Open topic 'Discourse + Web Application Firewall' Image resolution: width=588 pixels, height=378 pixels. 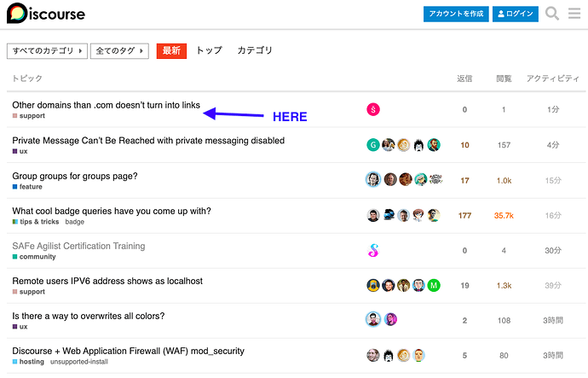coord(128,351)
